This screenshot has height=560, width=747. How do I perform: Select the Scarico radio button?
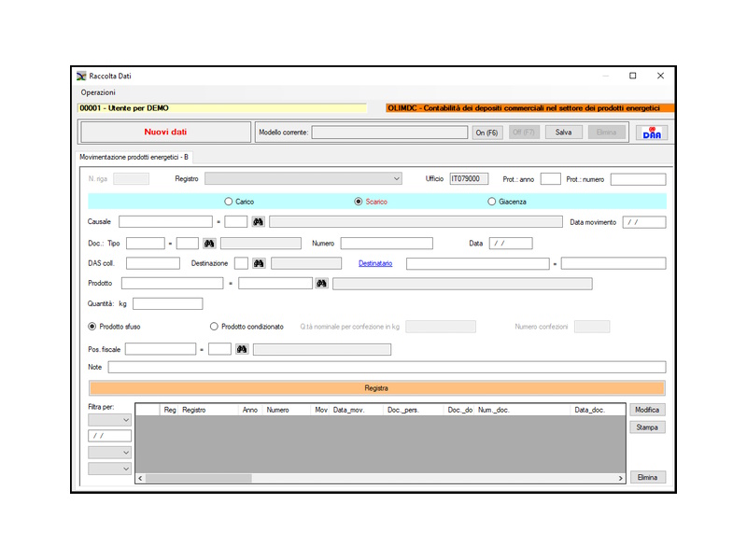pos(359,202)
